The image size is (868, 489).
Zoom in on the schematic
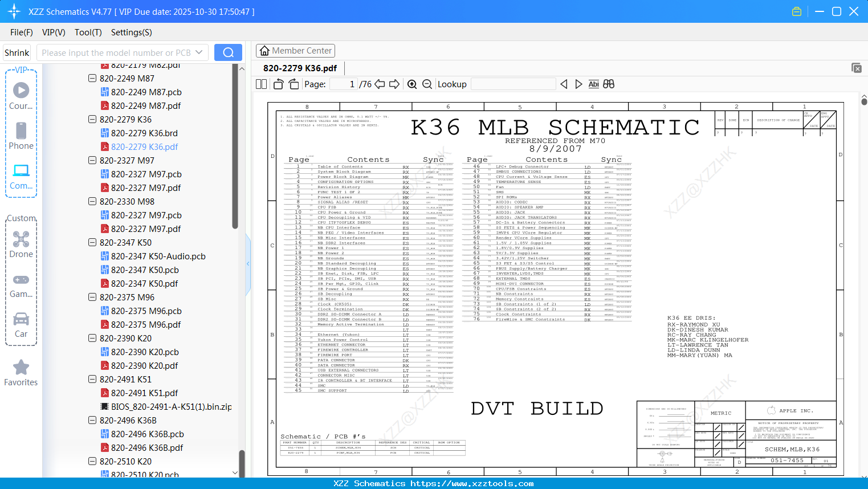pos(412,84)
